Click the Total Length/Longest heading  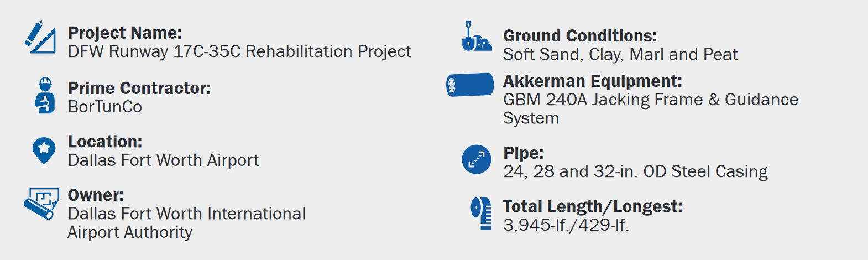pos(593,207)
